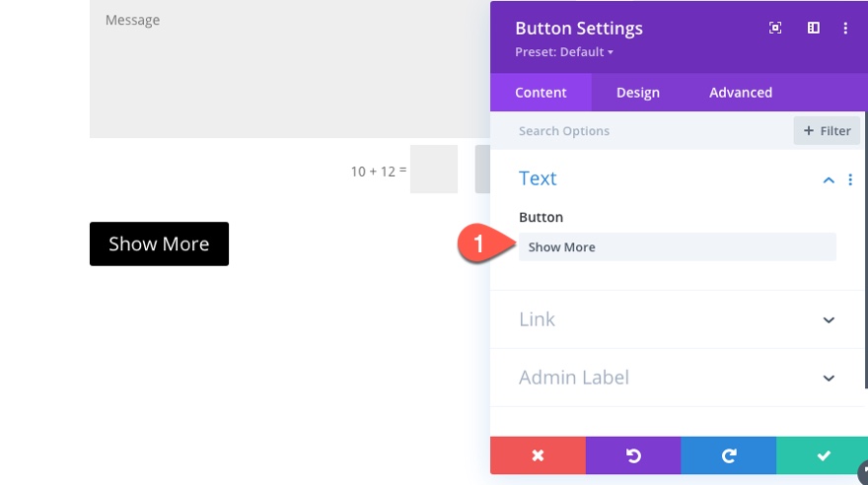Click the Filter button
This screenshot has width=868, height=485.
click(x=827, y=130)
